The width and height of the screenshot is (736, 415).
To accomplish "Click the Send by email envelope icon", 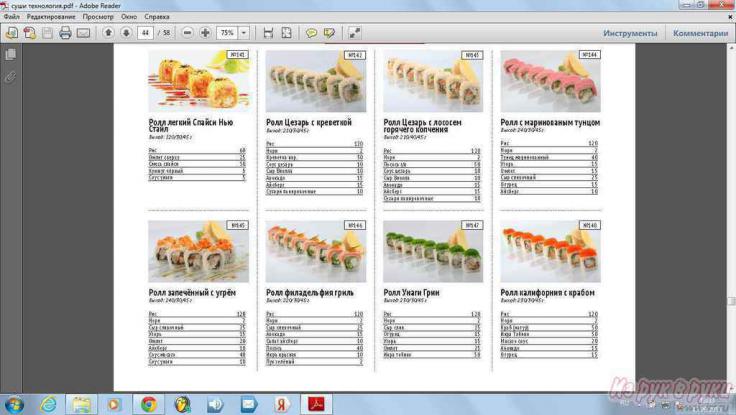I will pyautogui.click(x=82, y=33).
